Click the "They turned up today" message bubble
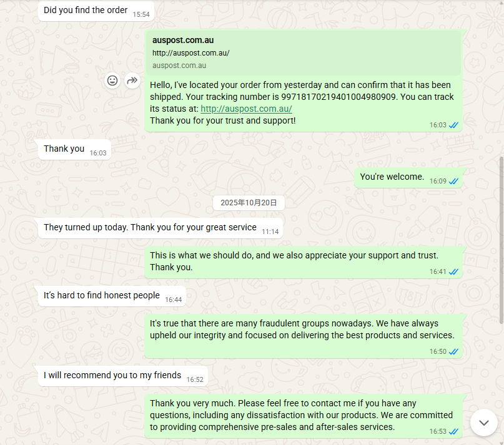The height and width of the screenshot is (445, 504). pos(150,228)
